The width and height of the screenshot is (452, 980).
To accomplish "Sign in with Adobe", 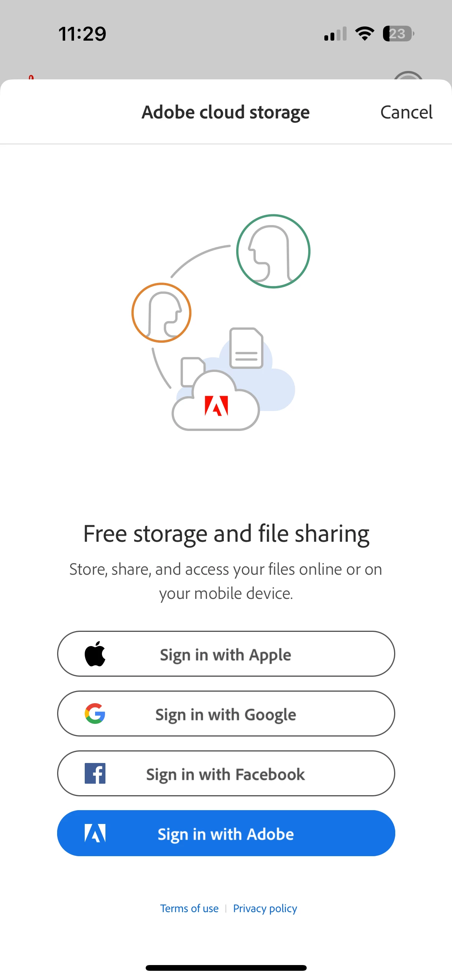I will tap(226, 833).
